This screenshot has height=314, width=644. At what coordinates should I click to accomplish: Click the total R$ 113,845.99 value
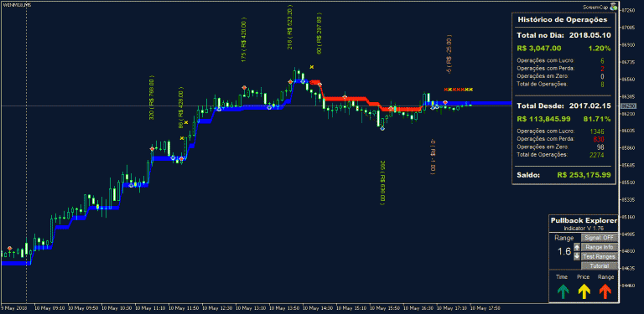coord(544,119)
